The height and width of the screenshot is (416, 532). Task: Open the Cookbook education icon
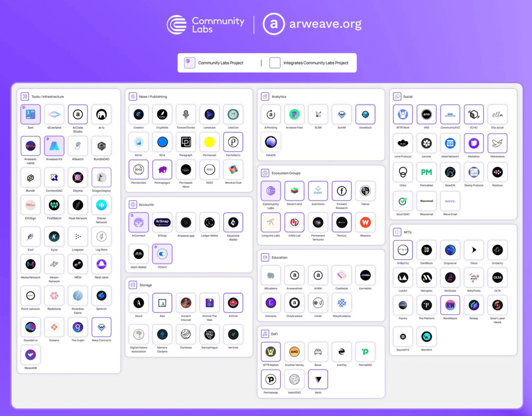(342, 275)
